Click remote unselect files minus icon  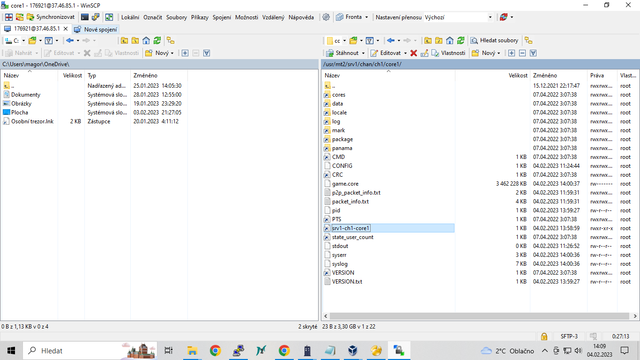click(x=522, y=53)
